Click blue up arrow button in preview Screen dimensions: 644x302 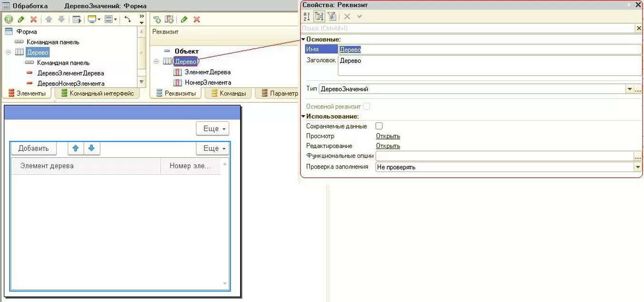click(75, 148)
